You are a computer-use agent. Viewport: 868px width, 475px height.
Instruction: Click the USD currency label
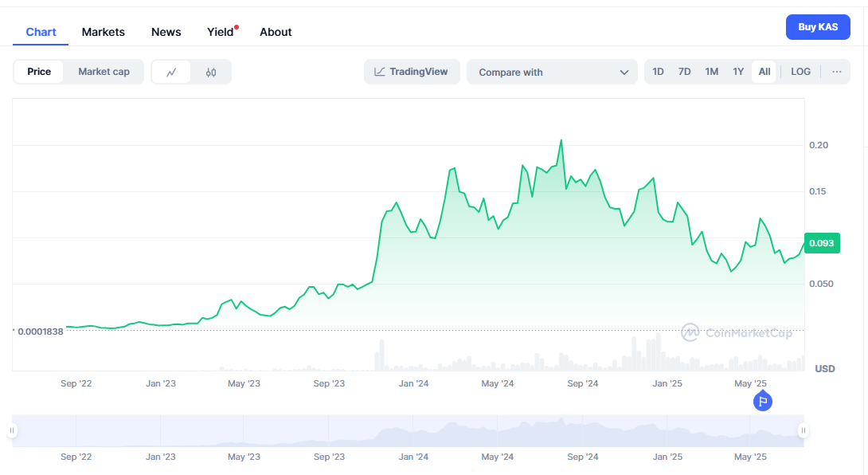coord(824,368)
